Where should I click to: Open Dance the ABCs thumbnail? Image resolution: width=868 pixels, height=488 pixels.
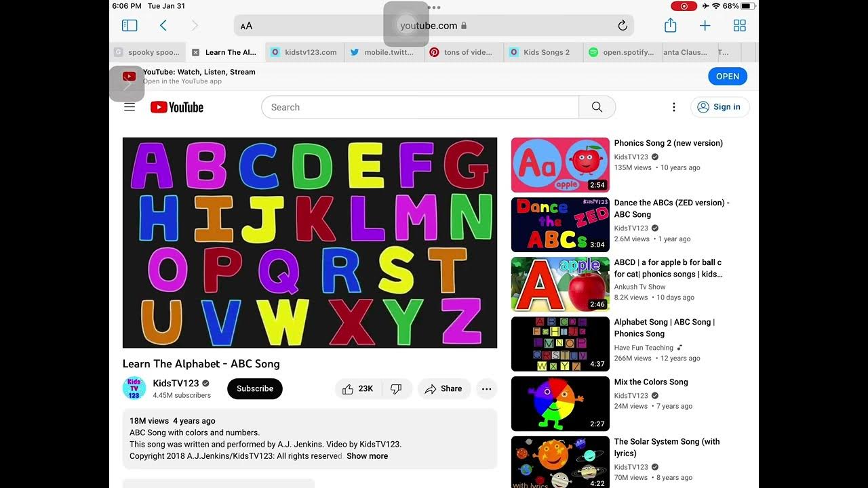pos(560,225)
